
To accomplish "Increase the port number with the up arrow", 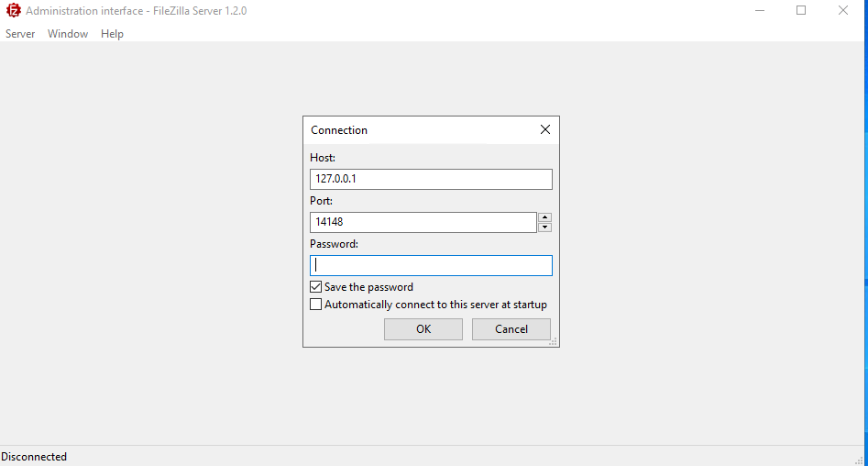I will pyautogui.click(x=544, y=217).
